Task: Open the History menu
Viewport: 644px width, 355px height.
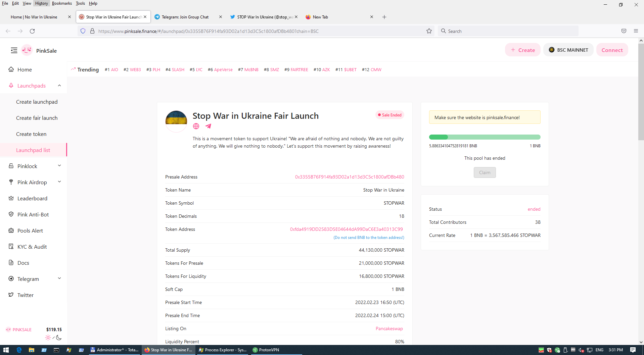Action: pyautogui.click(x=41, y=3)
